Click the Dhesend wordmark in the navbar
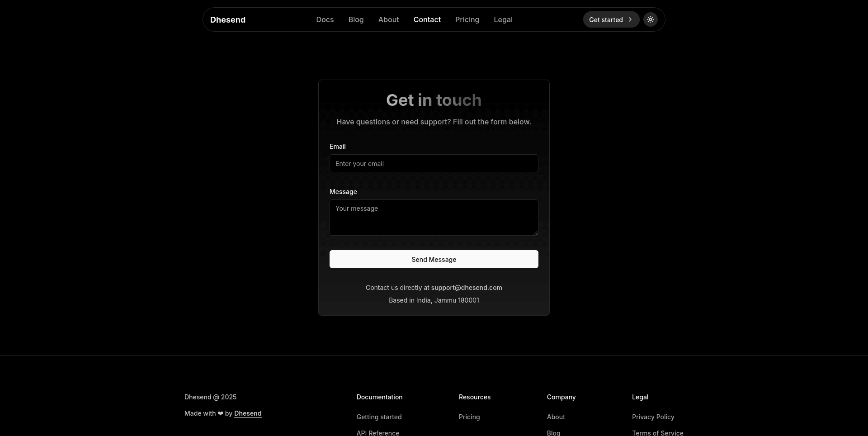This screenshot has width=868, height=436. coord(227,19)
